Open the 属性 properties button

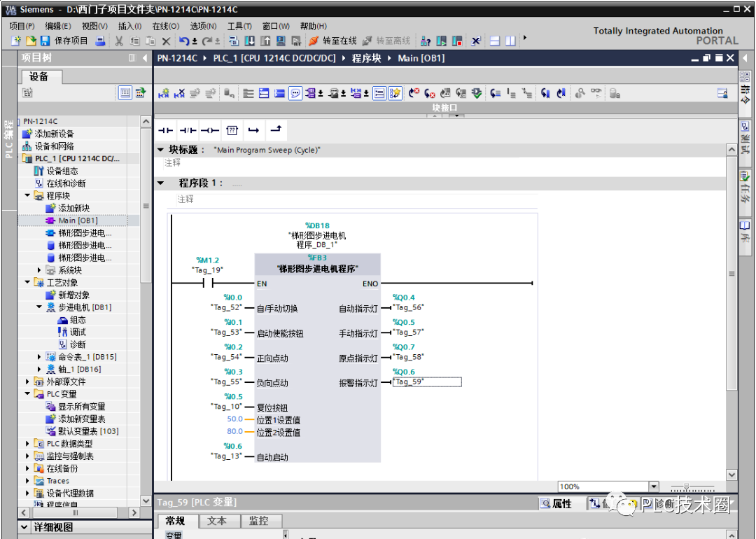tap(557, 504)
